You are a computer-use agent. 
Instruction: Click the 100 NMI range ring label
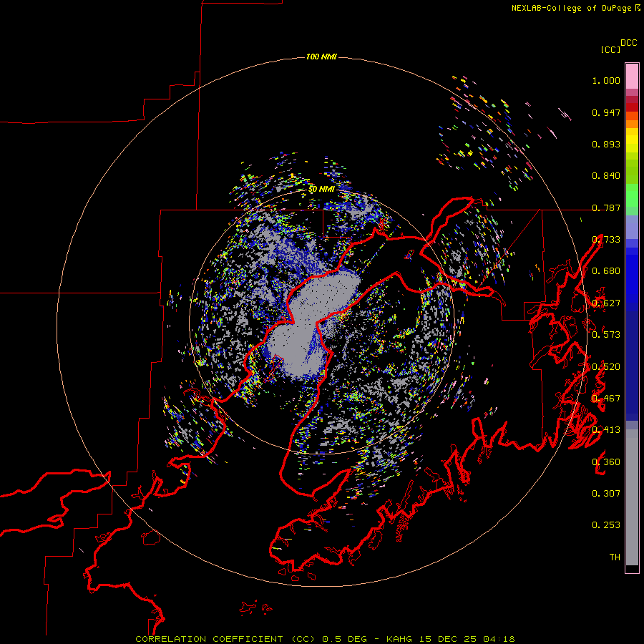coord(321,57)
